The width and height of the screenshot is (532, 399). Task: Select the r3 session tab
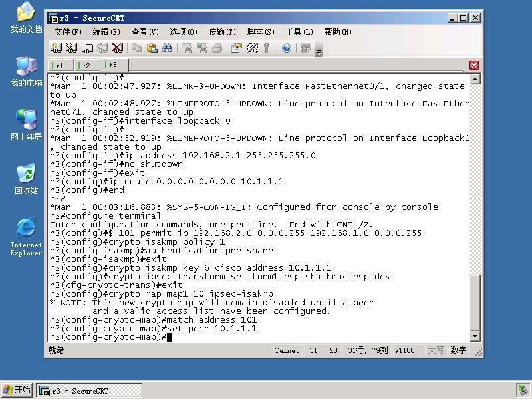(114, 65)
